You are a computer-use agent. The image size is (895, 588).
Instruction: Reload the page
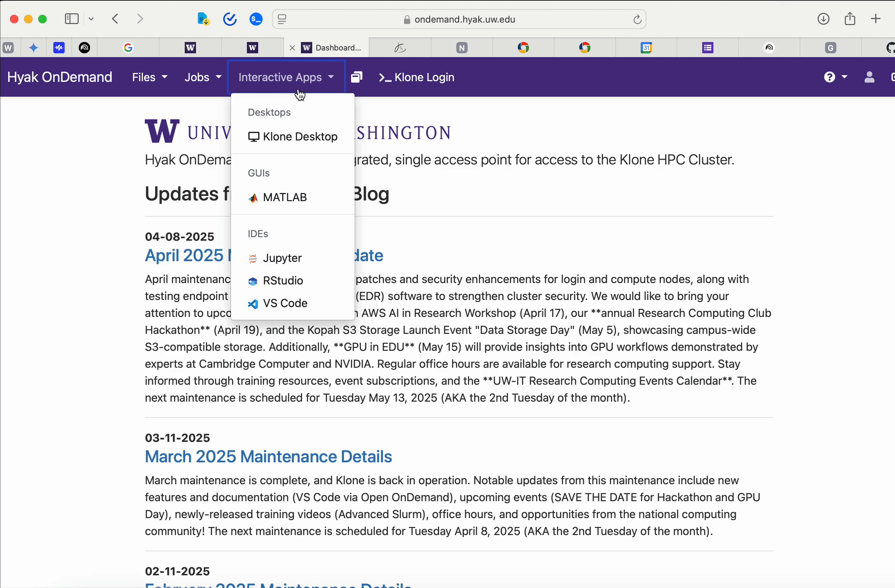click(x=637, y=19)
